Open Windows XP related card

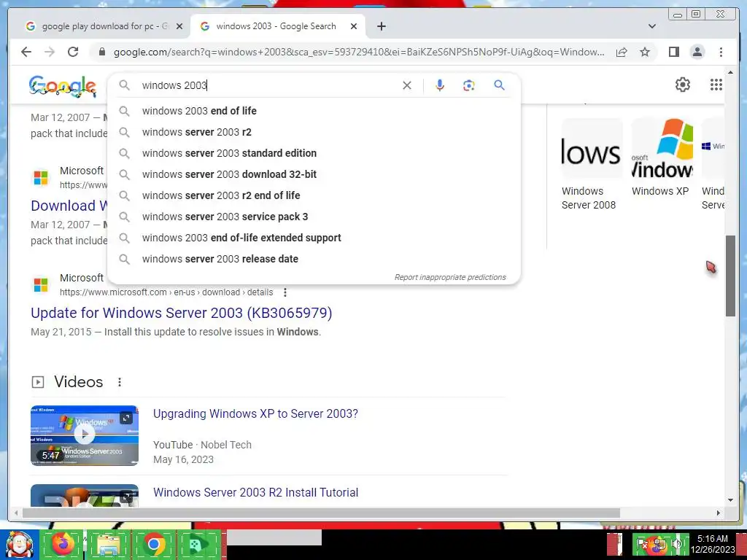(662, 158)
